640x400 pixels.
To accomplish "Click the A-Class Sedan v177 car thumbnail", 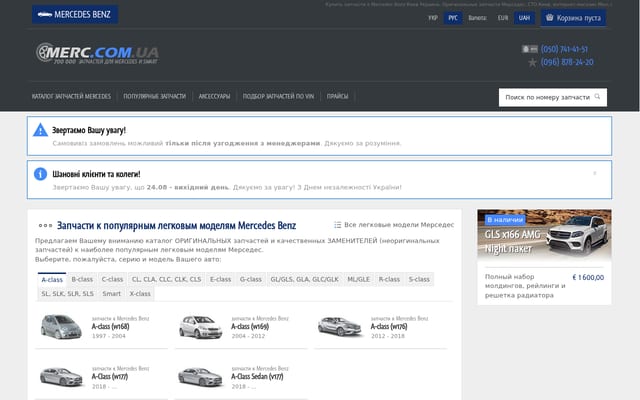I will pyautogui.click(x=200, y=376).
